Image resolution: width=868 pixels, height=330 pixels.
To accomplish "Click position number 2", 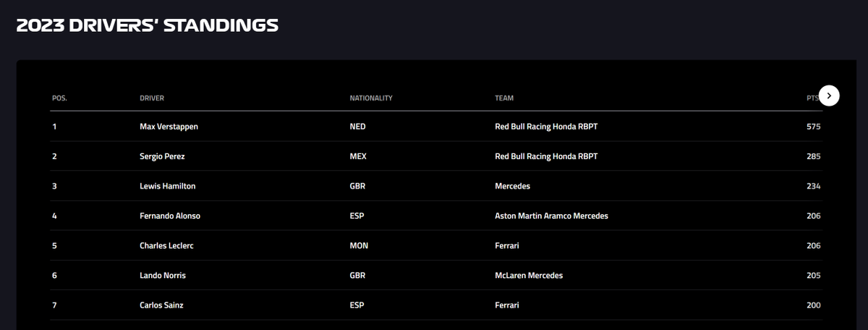I will (x=54, y=156).
